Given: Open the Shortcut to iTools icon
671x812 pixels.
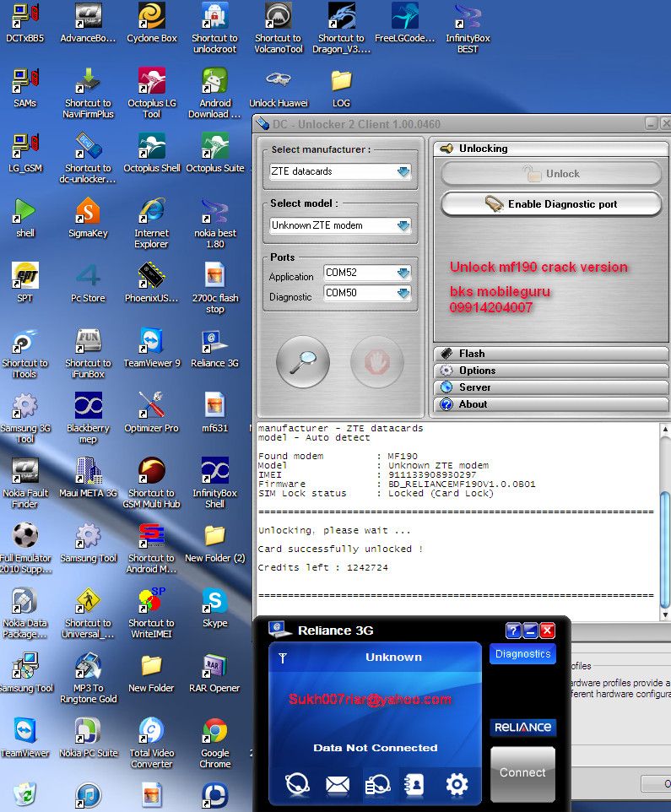Looking at the screenshot, I should [x=24, y=353].
